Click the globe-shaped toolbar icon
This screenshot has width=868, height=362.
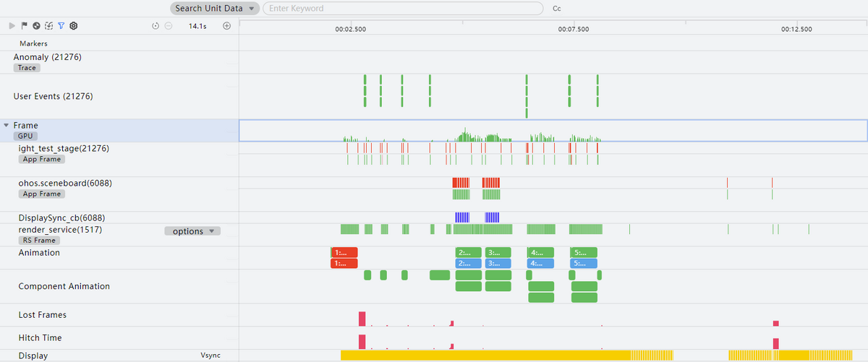pyautogui.click(x=36, y=26)
